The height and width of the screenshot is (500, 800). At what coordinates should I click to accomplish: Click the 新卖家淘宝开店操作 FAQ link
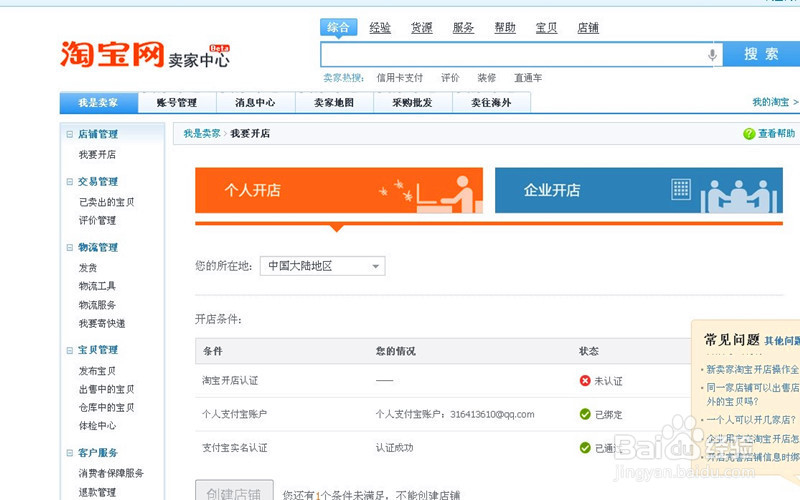tap(753, 369)
